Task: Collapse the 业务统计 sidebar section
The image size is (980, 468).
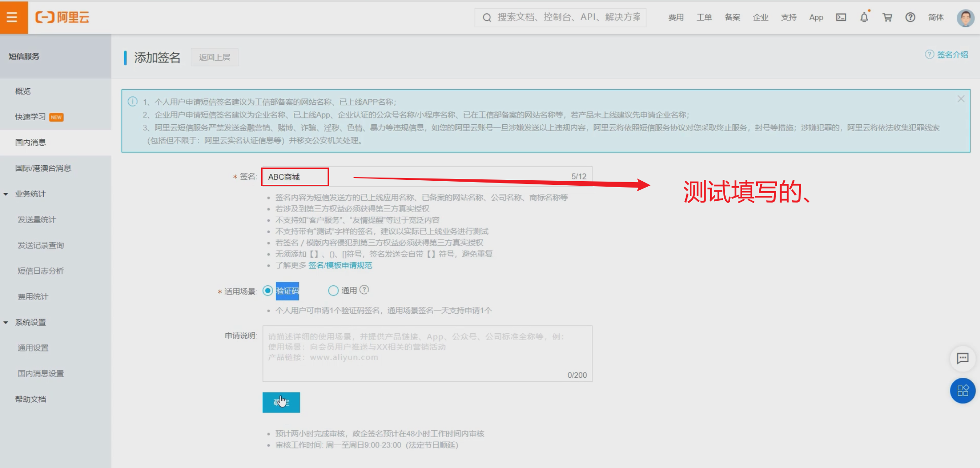Action: click(x=6, y=194)
